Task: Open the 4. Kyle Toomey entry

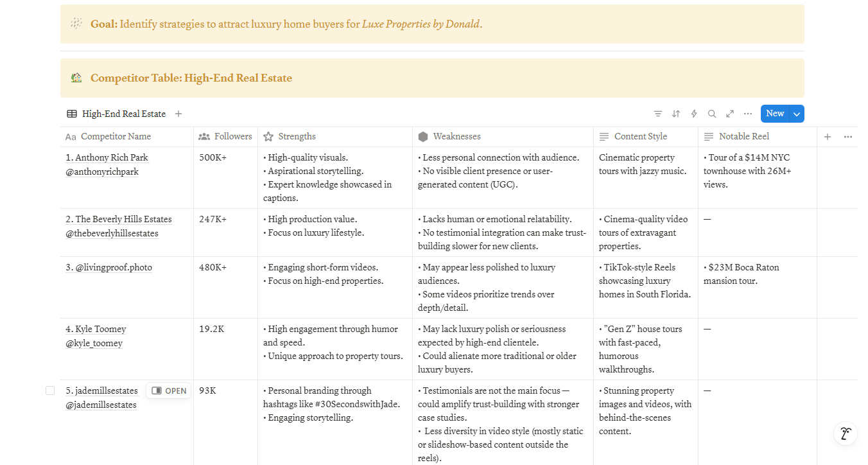Action: pos(96,336)
